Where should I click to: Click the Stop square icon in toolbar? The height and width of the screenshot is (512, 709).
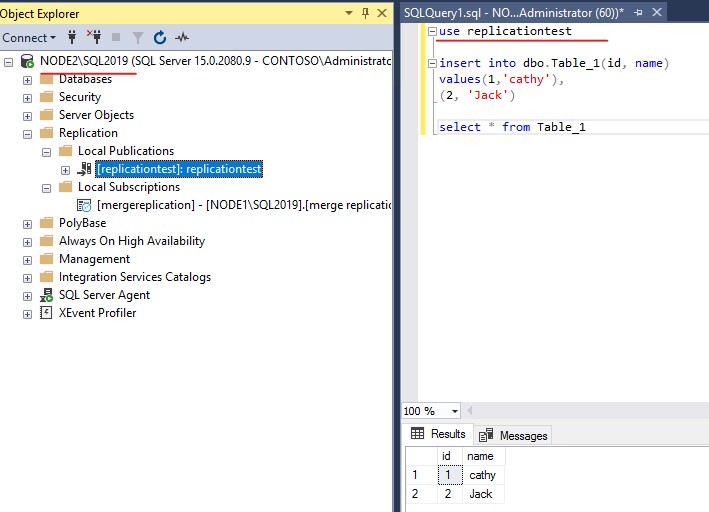pos(116,37)
